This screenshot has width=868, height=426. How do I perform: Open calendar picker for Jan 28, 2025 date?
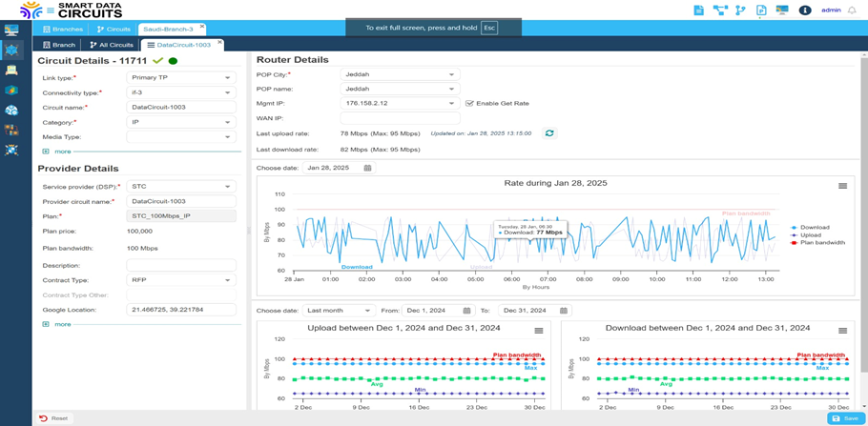click(367, 168)
